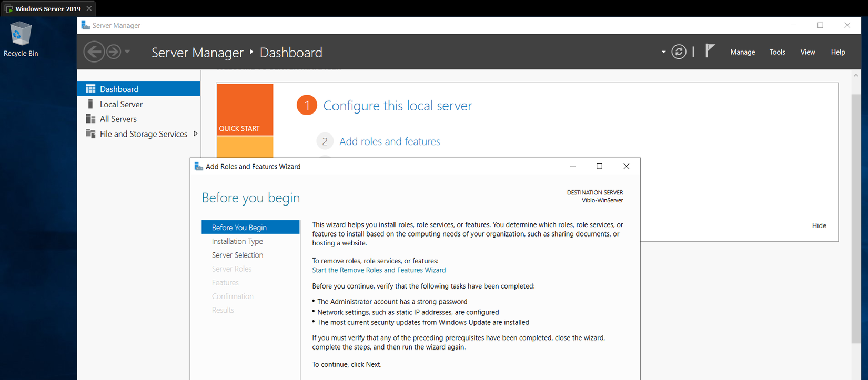Click the back navigation arrow
Screen dimensions: 868x380
coord(94,52)
